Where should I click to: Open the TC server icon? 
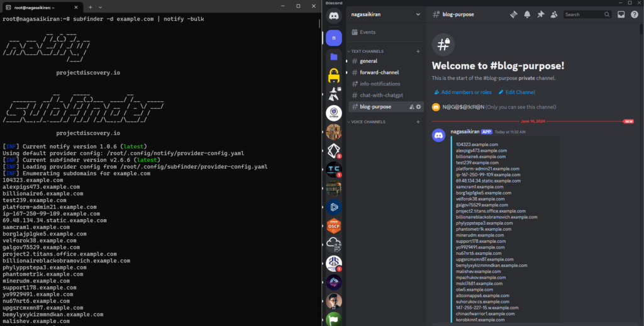pos(333,169)
